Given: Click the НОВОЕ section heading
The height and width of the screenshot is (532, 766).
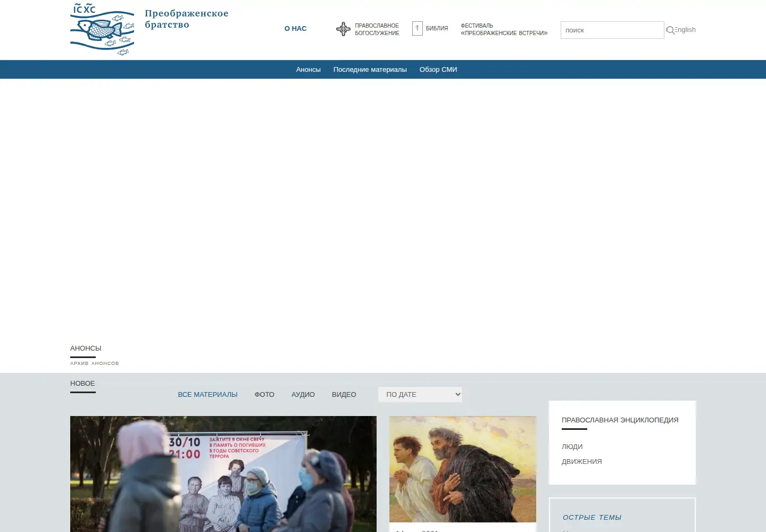Looking at the screenshot, I should pyautogui.click(x=82, y=384).
